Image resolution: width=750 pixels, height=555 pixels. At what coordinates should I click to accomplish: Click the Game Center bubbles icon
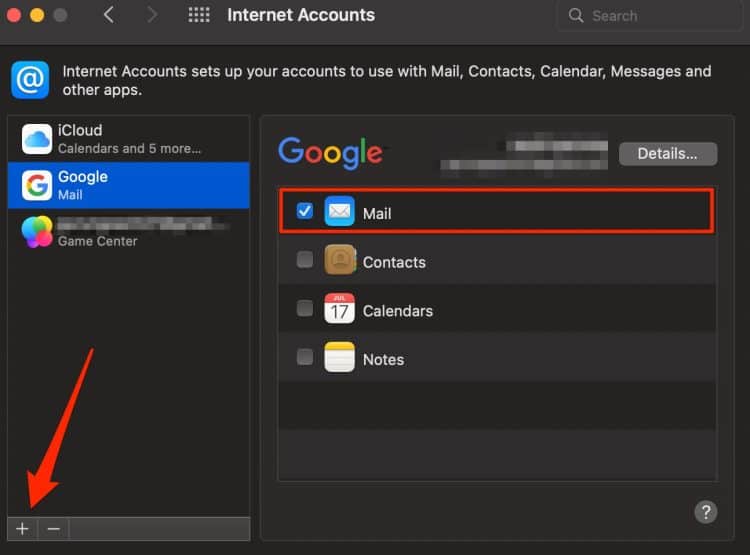(37, 232)
